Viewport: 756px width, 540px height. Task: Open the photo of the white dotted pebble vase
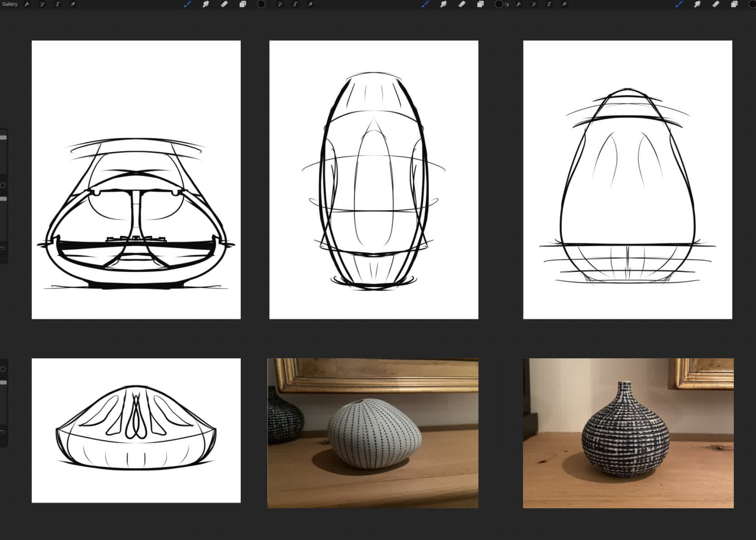[x=373, y=433]
